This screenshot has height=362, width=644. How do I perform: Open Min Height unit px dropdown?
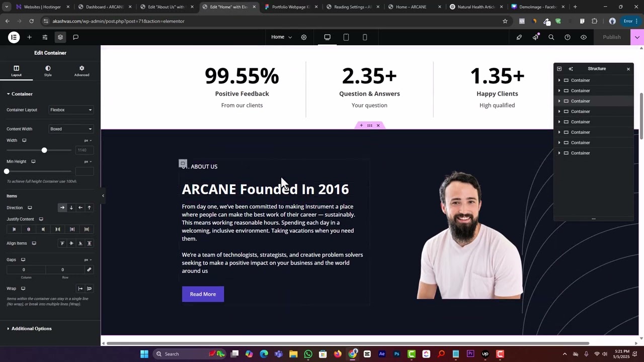88,161
